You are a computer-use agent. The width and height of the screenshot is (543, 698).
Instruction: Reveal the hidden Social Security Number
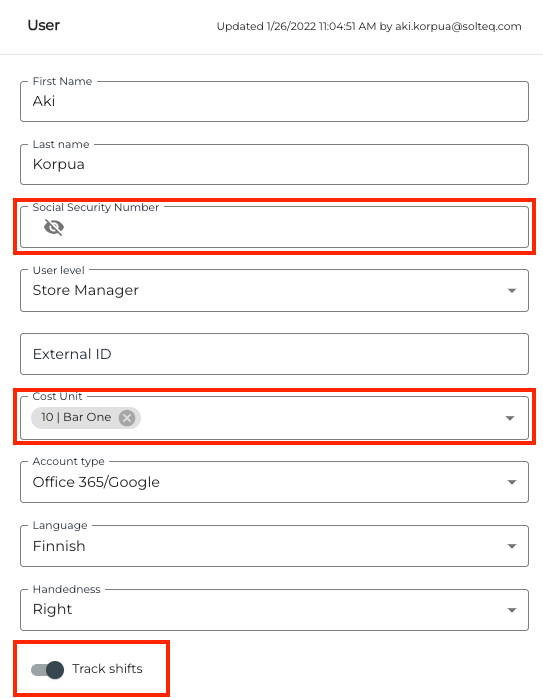click(x=54, y=227)
